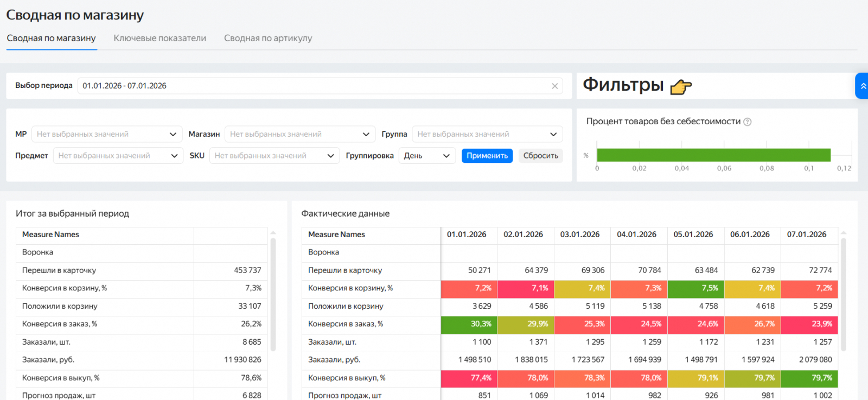
Task: Switch to Ключевые показатели tab
Action: pos(159,38)
